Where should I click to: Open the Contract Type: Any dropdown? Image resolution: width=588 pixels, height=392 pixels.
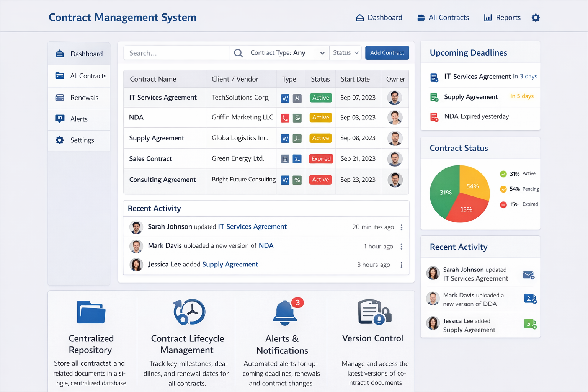click(x=287, y=52)
